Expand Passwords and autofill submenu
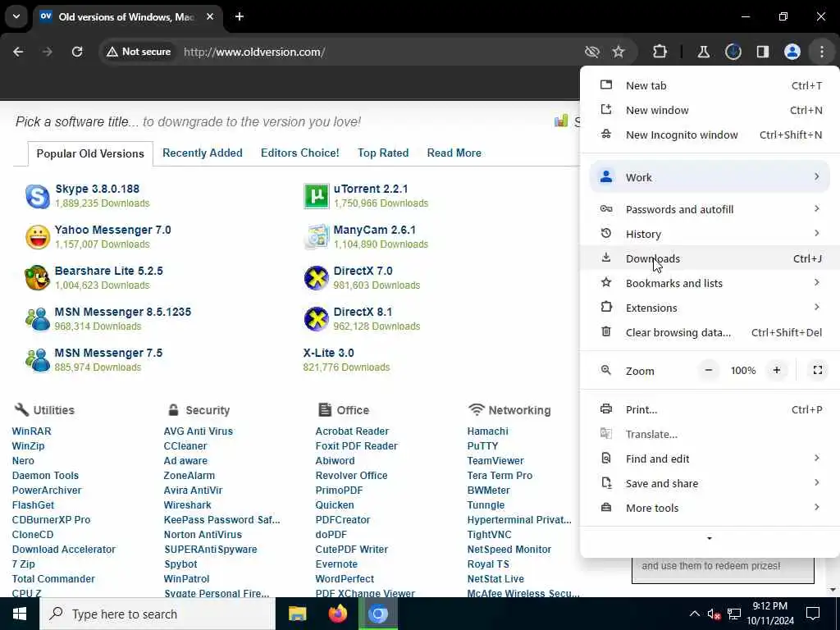 tap(710, 209)
